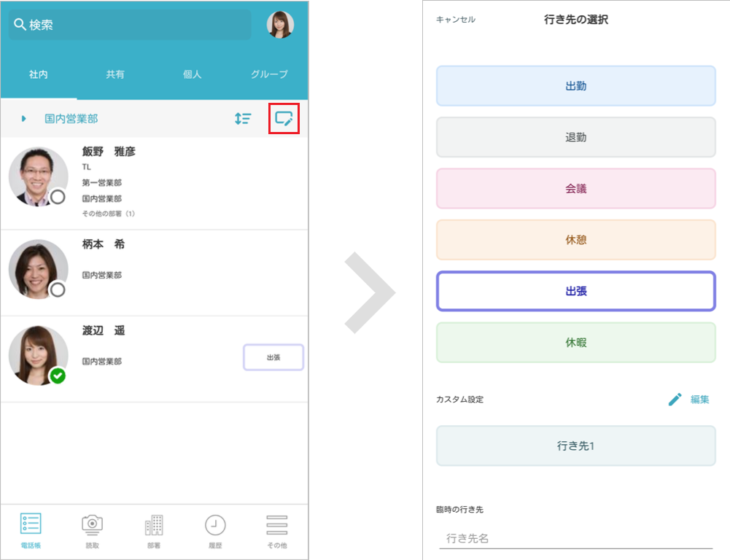Screen dimensions: 730x560
Task: Tap the pencil icon beside カスタム設定
Action: (x=675, y=399)
